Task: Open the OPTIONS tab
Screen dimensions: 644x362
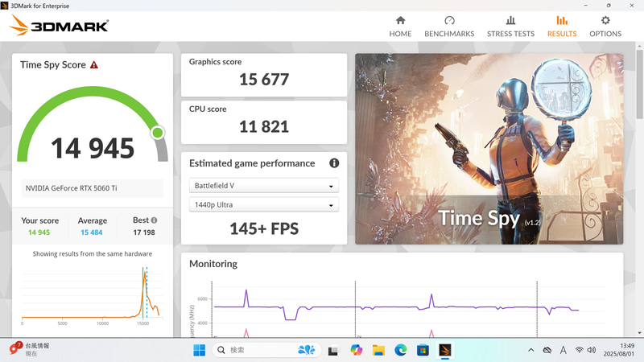Action: coord(605,27)
